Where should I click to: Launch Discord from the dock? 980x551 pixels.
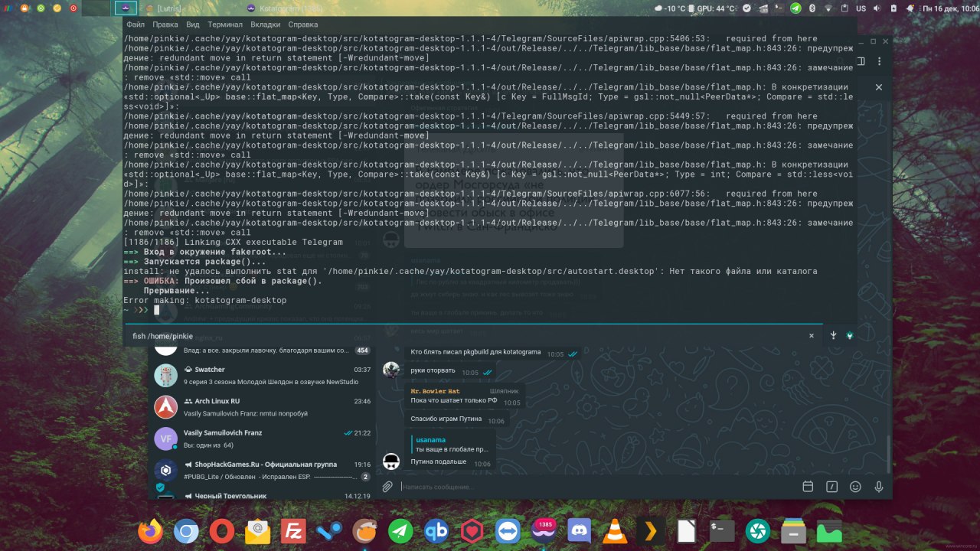(x=580, y=530)
